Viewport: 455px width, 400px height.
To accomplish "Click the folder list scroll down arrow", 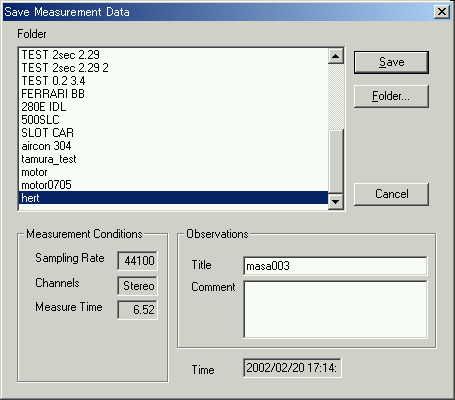I will 335,201.
